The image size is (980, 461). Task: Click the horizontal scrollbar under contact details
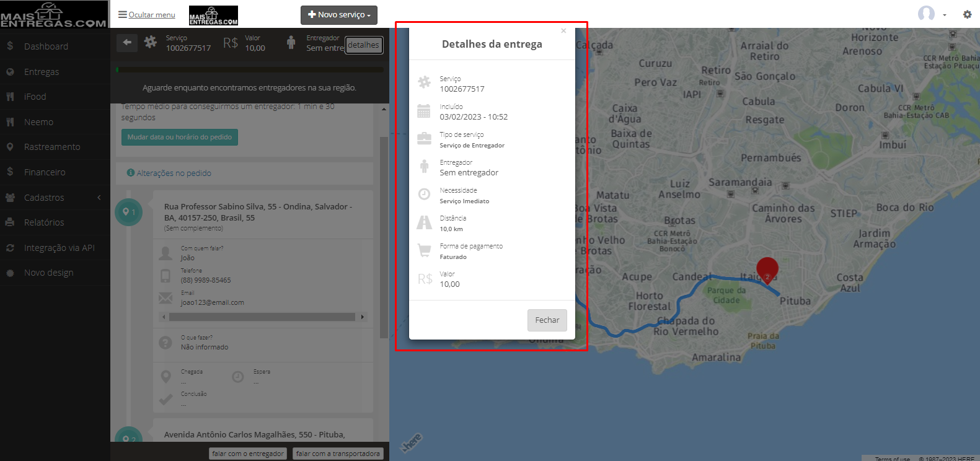click(262, 317)
